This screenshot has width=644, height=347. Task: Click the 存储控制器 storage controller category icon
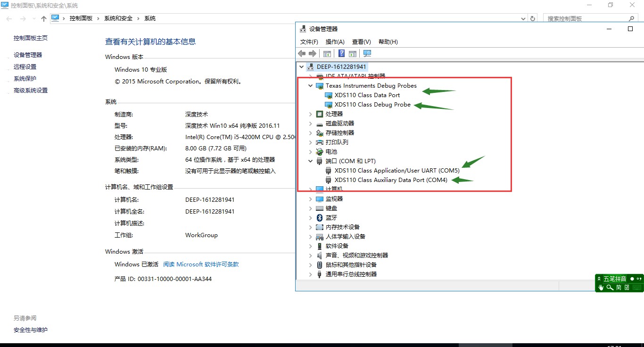click(x=320, y=133)
